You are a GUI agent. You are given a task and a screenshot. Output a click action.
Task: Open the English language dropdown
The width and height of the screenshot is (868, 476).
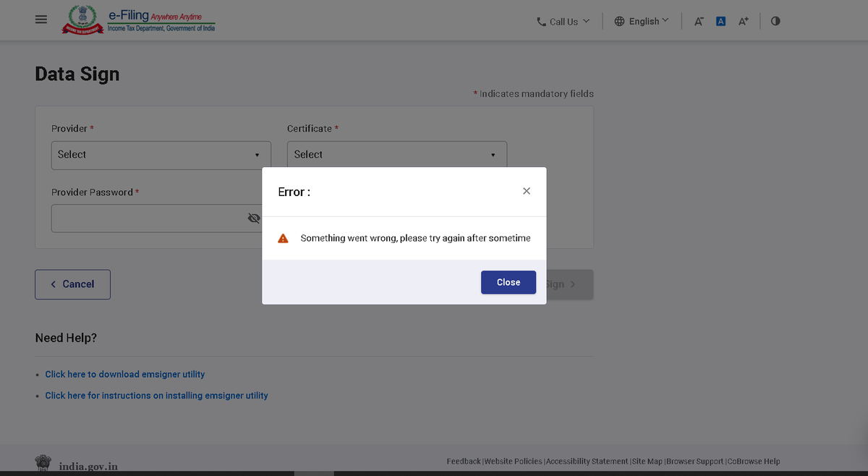click(x=642, y=21)
